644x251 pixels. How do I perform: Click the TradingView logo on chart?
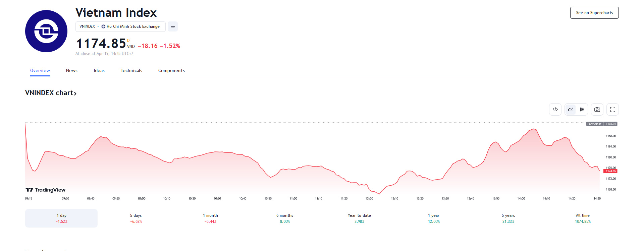click(x=46, y=190)
